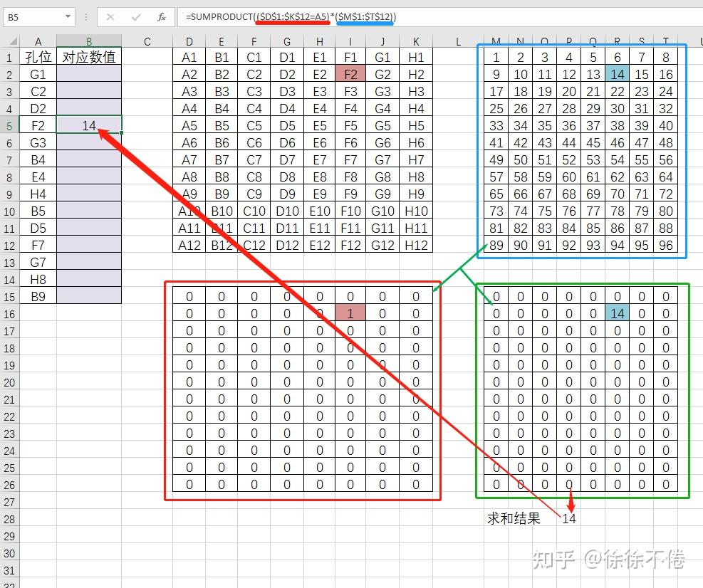Click cell G10 in the well grid
Screen dimensions: 703x588
[382, 211]
